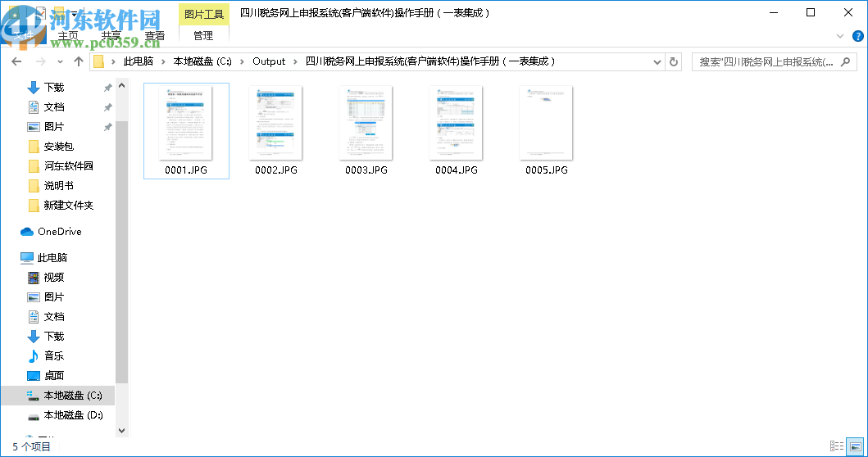
Task: Expand the address bar history dropdown
Action: 657,62
